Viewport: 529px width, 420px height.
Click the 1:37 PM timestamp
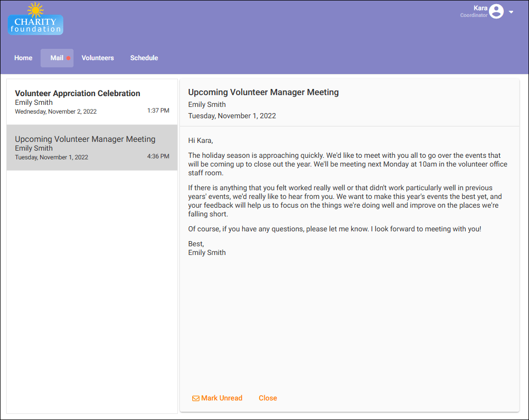(x=158, y=111)
